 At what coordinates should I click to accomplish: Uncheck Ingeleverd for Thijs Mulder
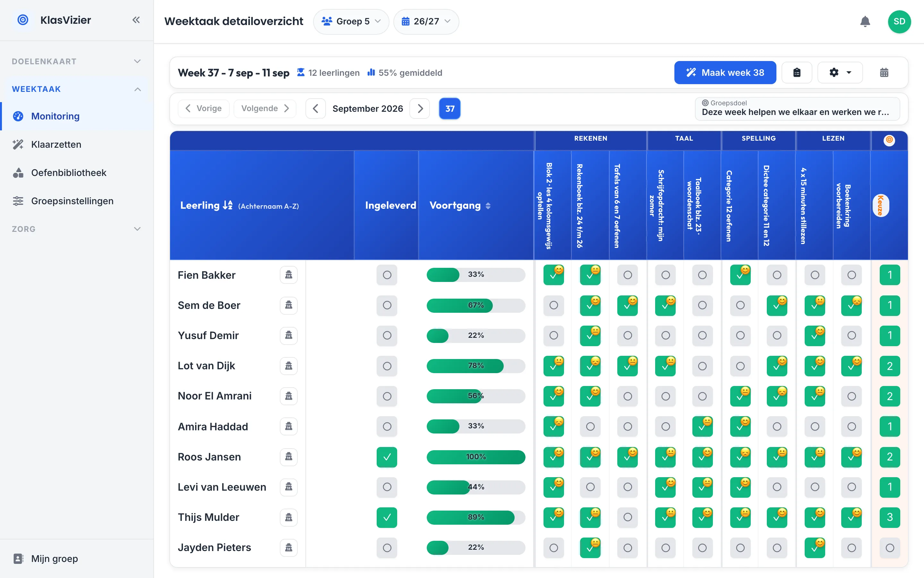[x=387, y=517]
